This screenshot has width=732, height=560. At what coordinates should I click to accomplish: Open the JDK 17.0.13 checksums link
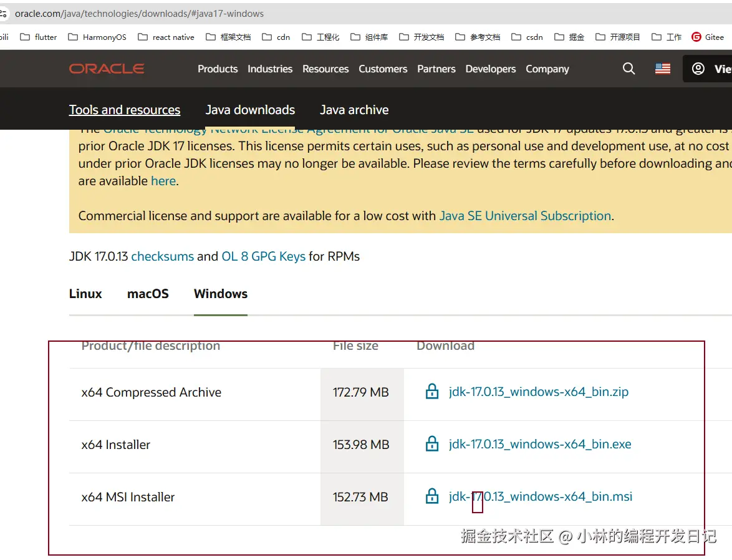(163, 256)
